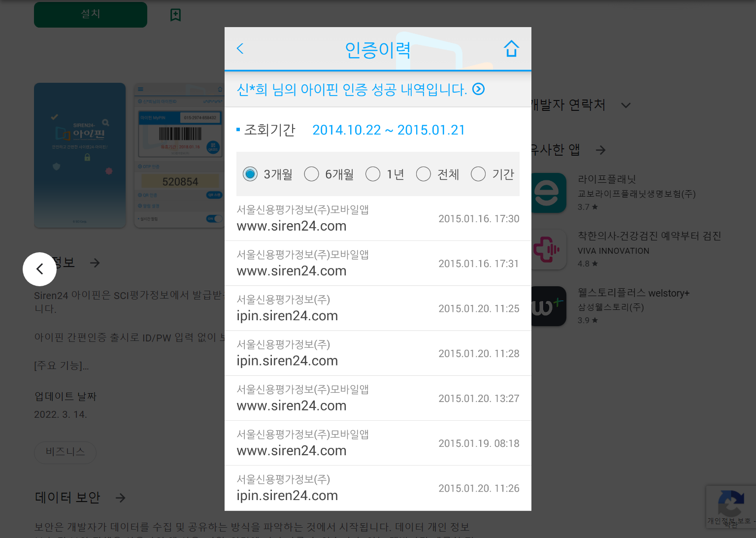Click the history row dated 2015.01.16. 17:31
Screen dimensions: 756x538
378,263
